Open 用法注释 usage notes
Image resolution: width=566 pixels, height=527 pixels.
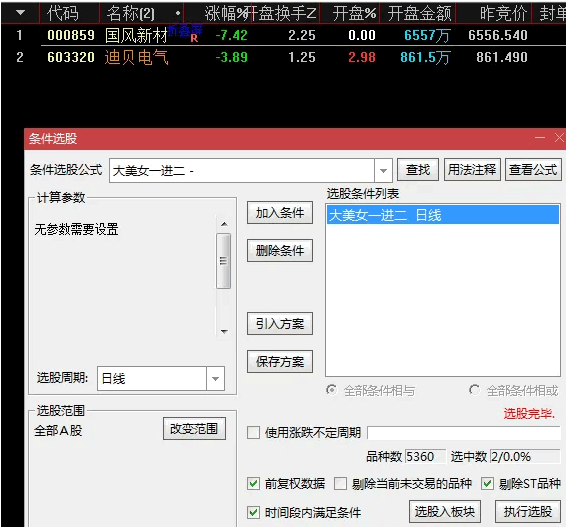tap(472, 169)
